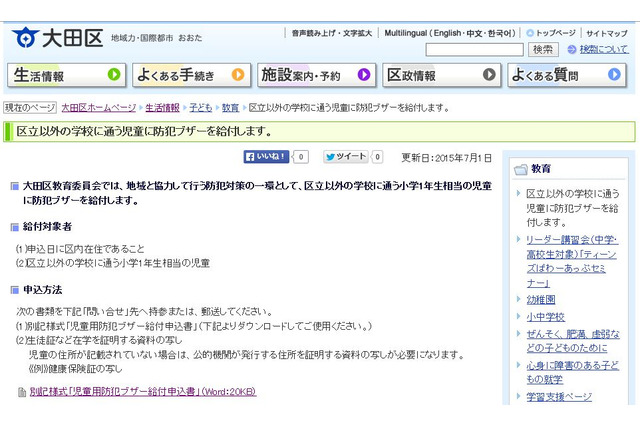Click the 生活情報 breadcrumb link

tap(162, 108)
